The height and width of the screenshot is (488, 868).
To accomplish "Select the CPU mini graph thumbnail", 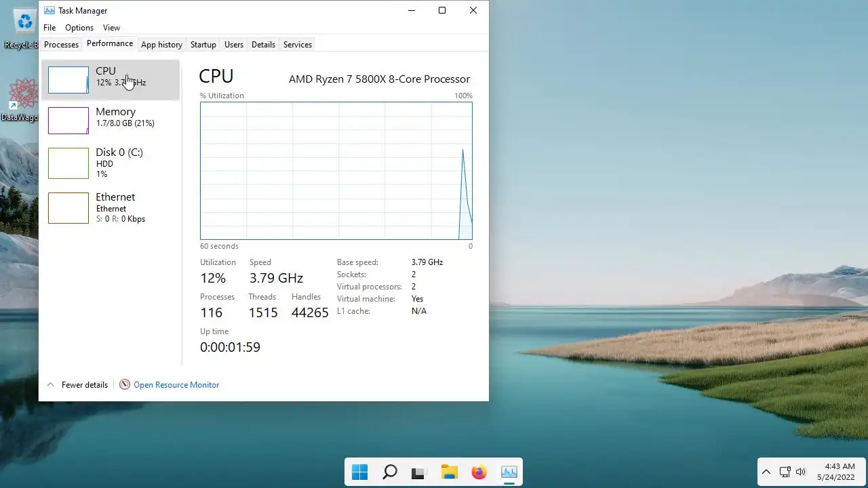I will (x=68, y=80).
